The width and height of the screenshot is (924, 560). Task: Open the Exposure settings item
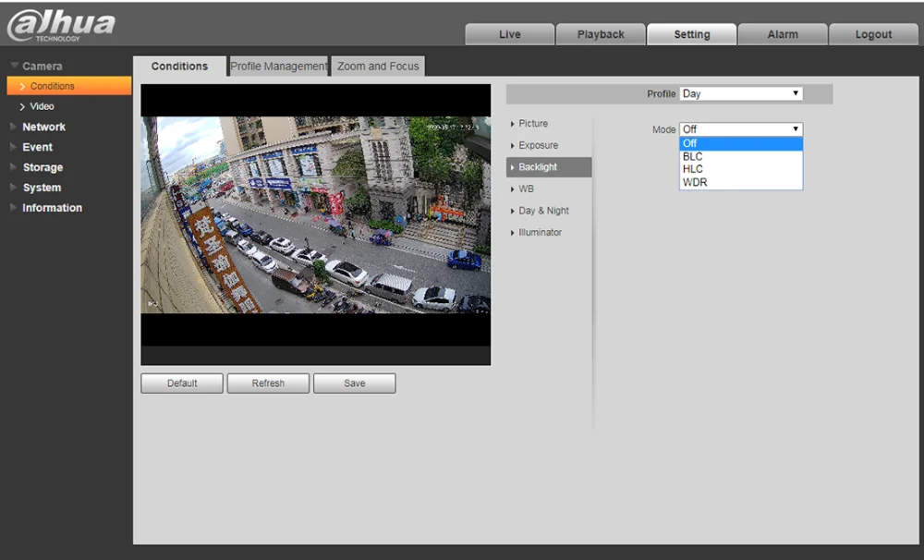tap(538, 145)
